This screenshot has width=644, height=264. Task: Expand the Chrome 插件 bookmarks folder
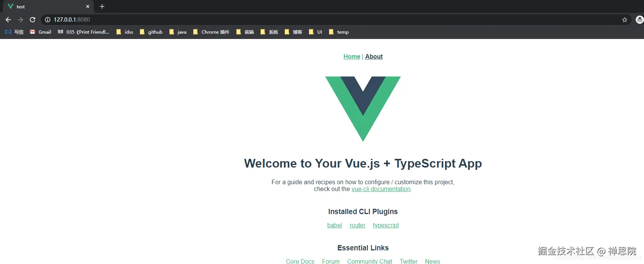pos(211,32)
